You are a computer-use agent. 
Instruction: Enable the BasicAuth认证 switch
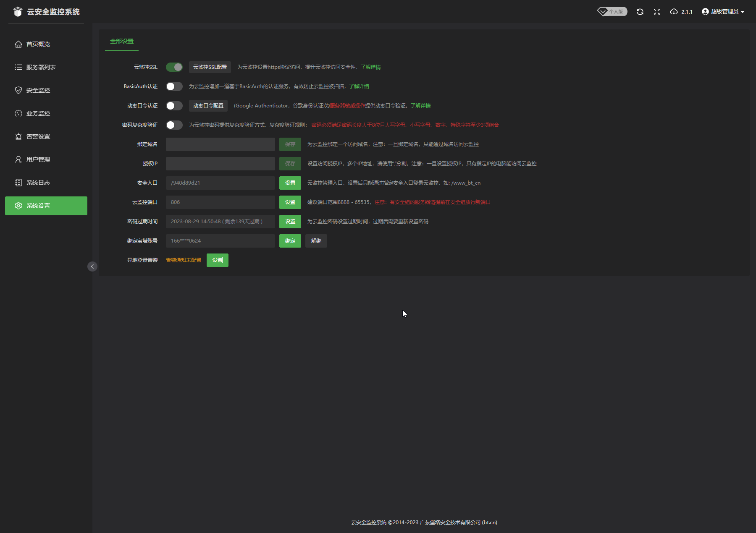tap(174, 86)
